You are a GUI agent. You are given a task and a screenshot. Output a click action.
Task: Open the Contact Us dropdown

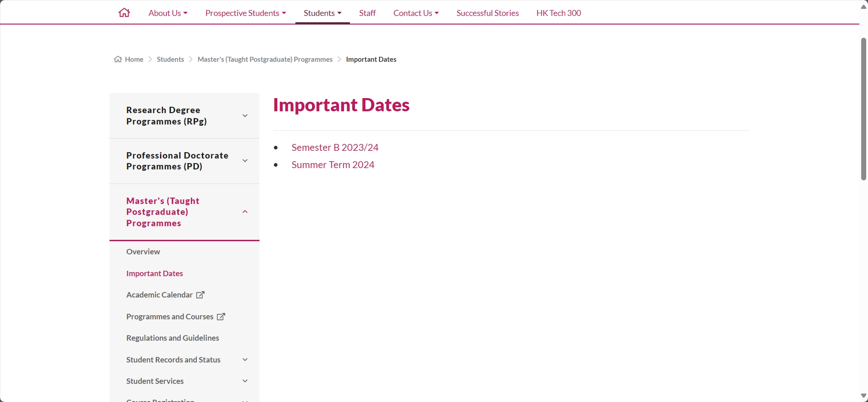point(416,13)
